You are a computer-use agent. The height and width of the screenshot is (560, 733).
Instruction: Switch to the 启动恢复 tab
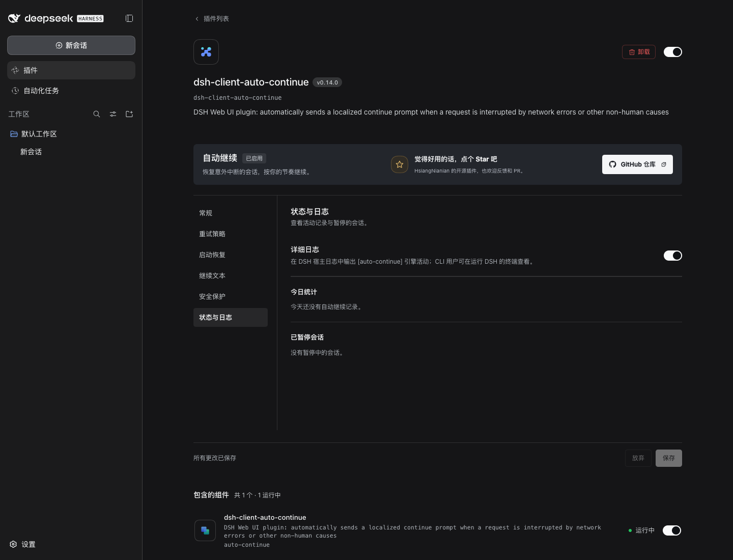[x=231, y=255]
